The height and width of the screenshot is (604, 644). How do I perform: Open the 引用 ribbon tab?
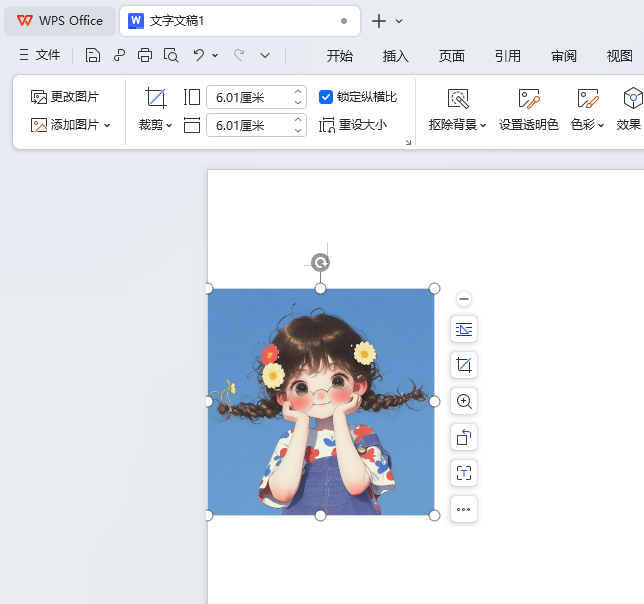click(508, 56)
